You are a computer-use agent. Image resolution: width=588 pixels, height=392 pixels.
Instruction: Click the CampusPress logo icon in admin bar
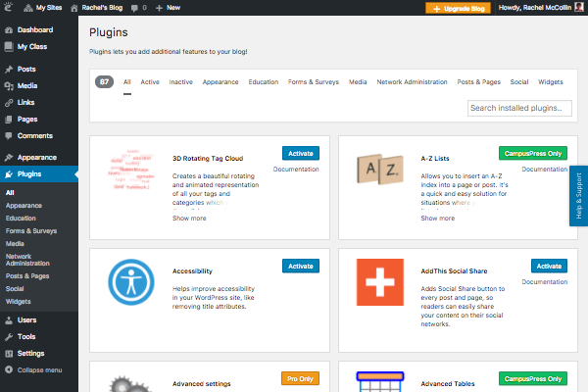point(8,7)
